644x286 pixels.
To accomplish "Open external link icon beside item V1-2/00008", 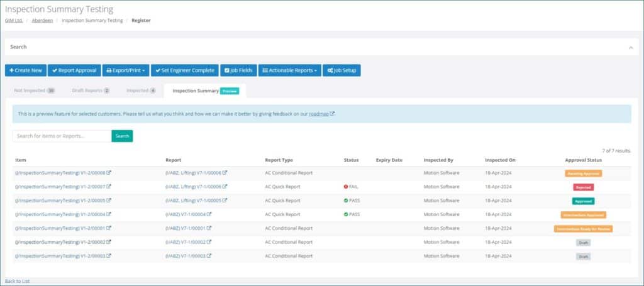I will coord(109,173).
